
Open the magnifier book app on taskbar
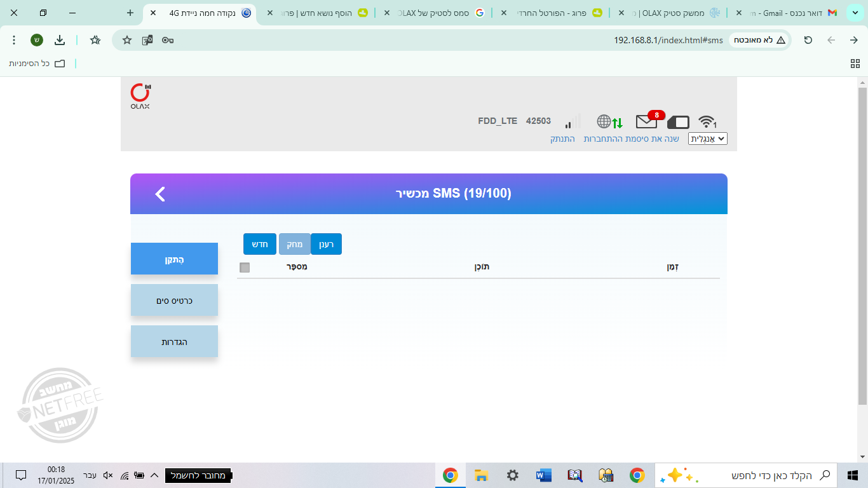click(x=575, y=475)
